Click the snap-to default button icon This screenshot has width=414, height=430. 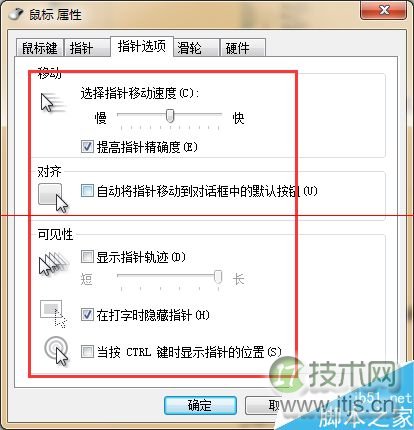click(53, 198)
